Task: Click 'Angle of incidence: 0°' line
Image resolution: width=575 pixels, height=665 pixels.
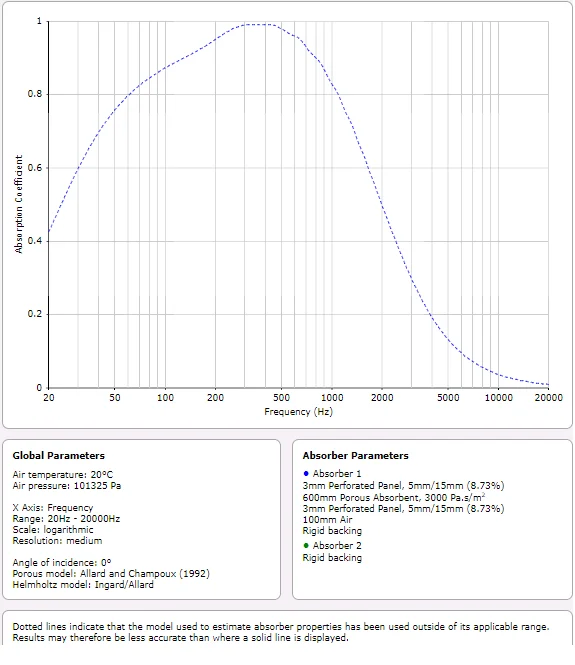Action: click(x=62, y=563)
